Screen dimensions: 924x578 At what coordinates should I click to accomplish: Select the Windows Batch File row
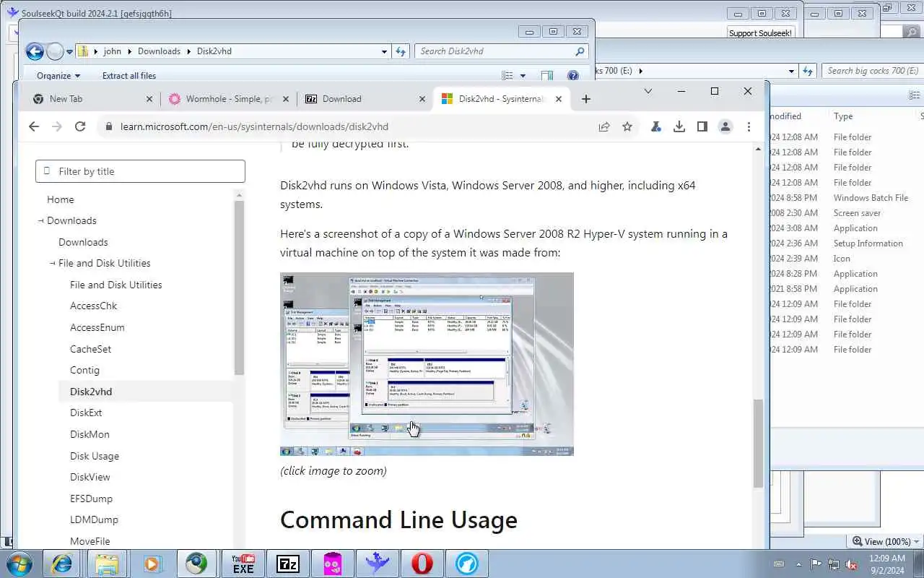[x=846, y=197]
